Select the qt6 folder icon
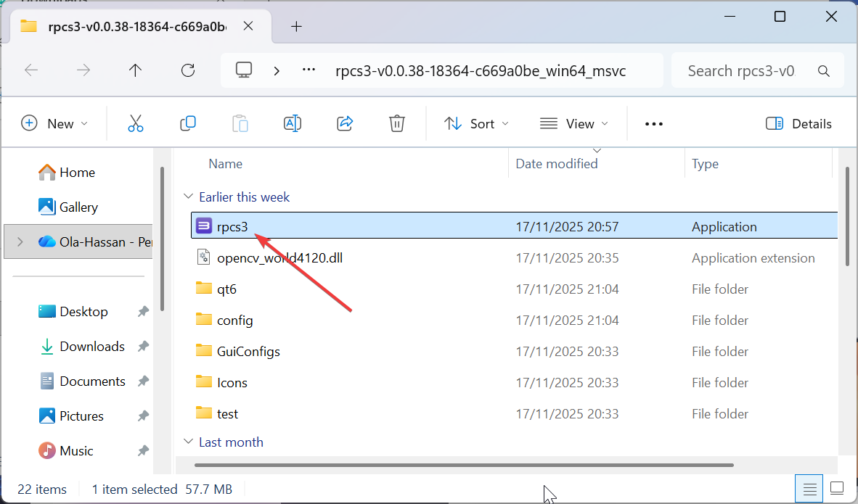This screenshot has height=504, width=858. [203, 288]
